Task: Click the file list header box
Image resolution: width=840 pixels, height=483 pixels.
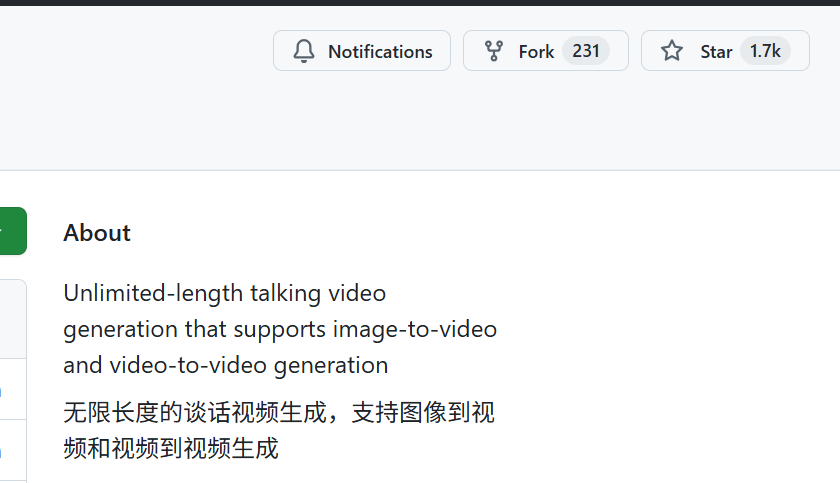Action: 12,318
